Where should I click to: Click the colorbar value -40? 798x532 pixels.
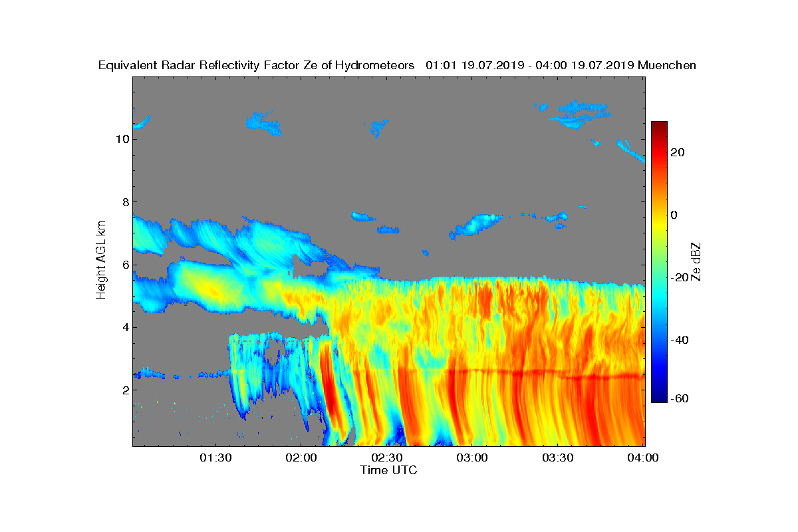pos(679,340)
